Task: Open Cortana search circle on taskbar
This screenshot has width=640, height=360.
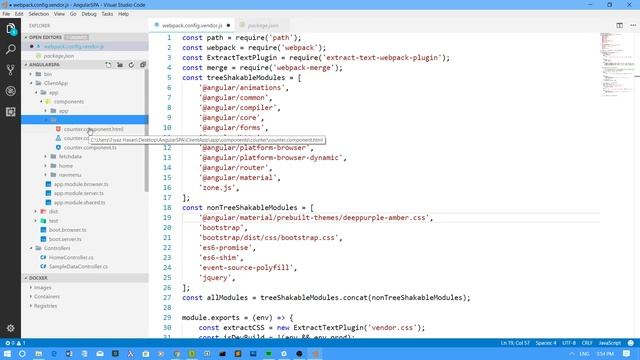Action: (x=22, y=354)
